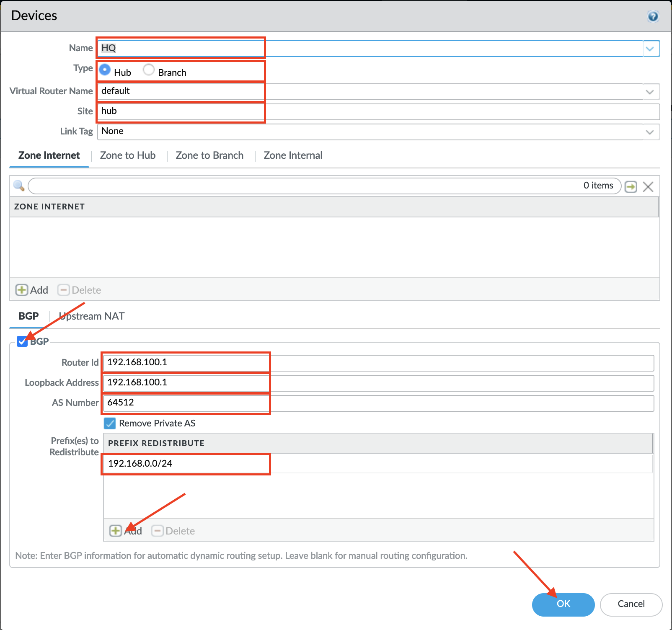Image resolution: width=672 pixels, height=630 pixels.
Task: Click the OK button
Action: (x=563, y=604)
